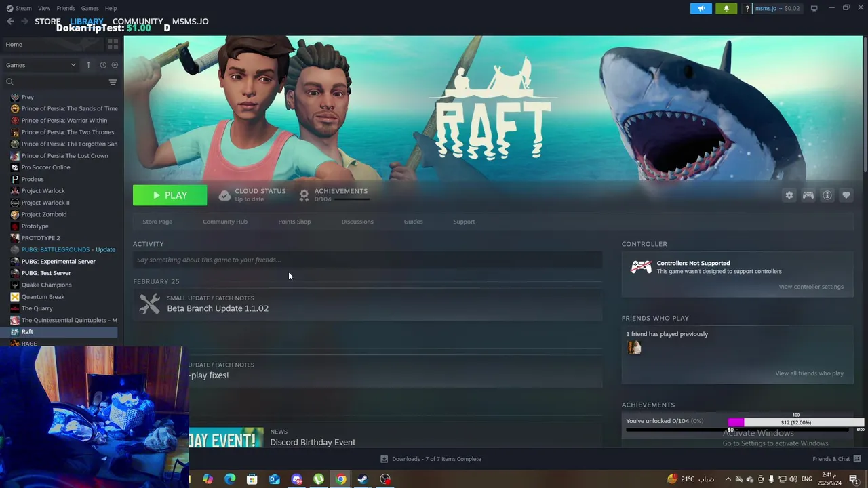Open the Guides link
The image size is (868, 488).
pos(414,222)
